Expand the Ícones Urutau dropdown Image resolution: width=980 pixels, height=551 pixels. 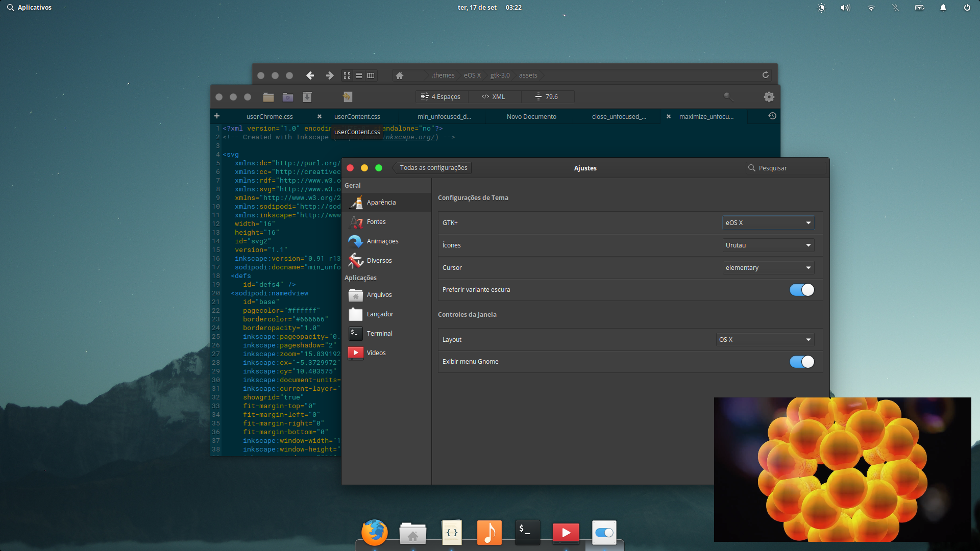tap(768, 245)
